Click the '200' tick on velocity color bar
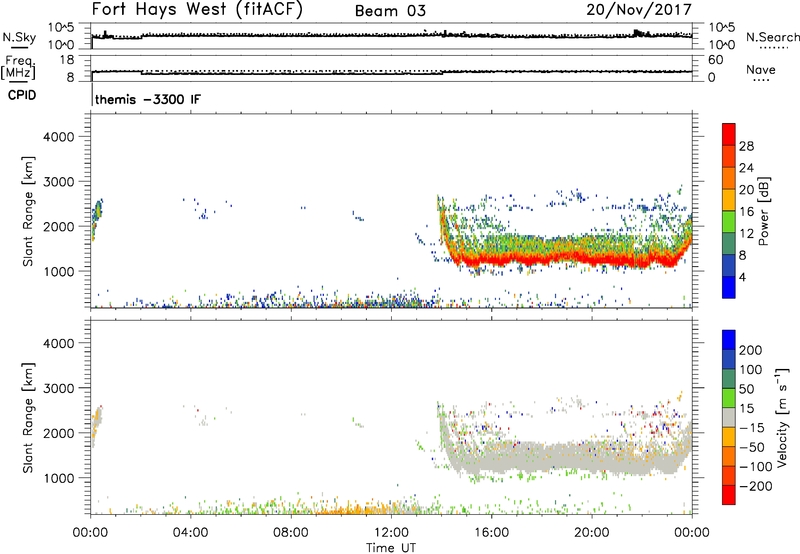The image size is (800, 554). tap(751, 350)
